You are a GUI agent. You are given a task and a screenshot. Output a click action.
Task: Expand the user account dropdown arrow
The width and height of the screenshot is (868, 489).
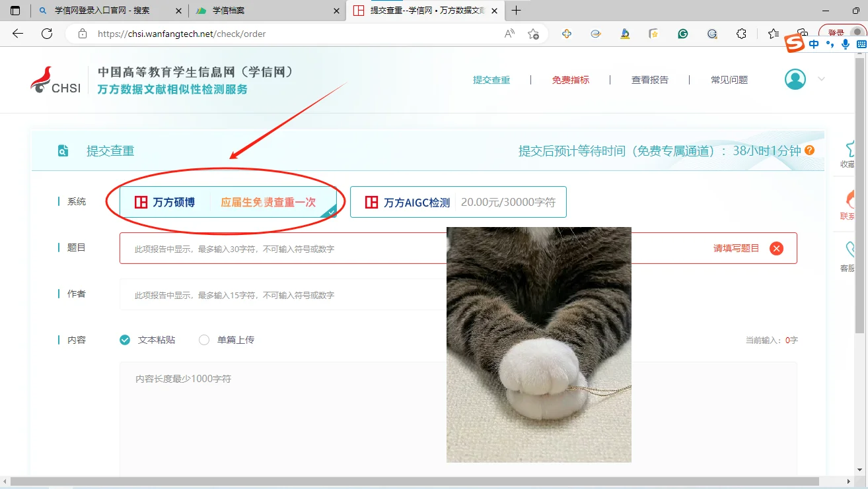tap(822, 79)
